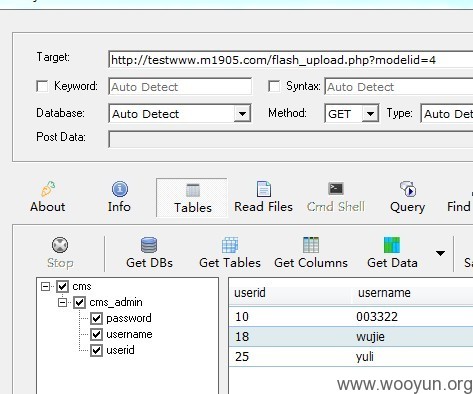
Task: Select cms_admin in the tree
Action: [116, 302]
